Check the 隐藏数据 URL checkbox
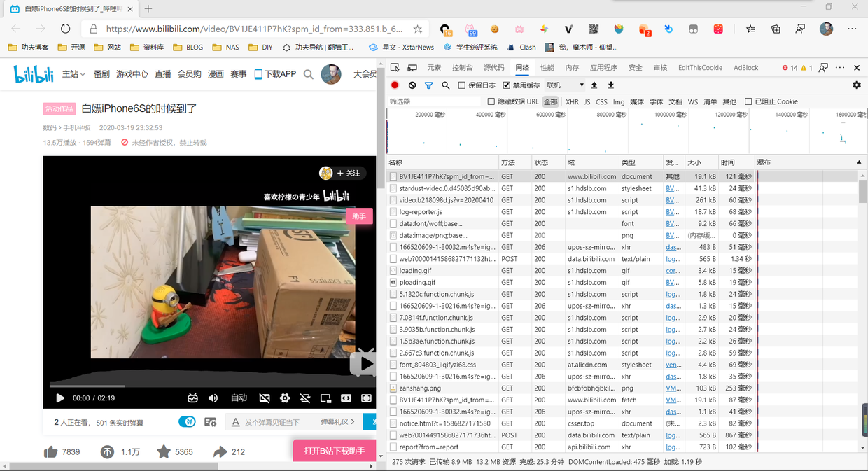Screen dimensions: 868x471 491,101
